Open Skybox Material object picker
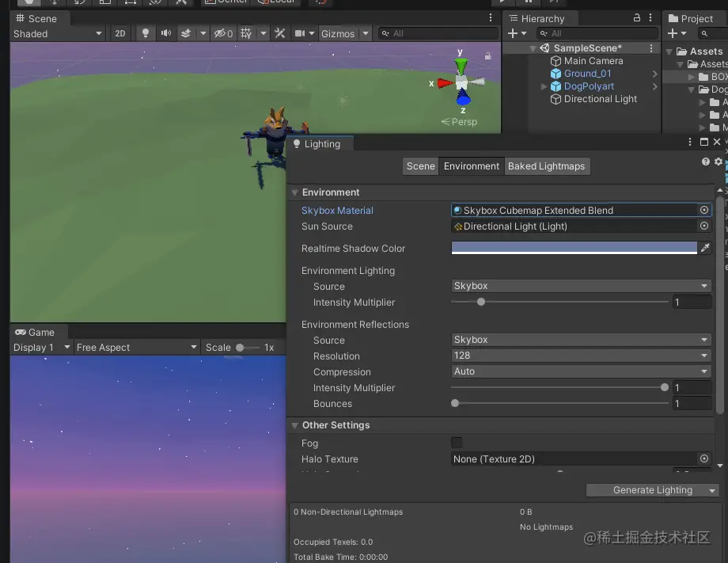Viewport: 728px width, 563px height. pyautogui.click(x=704, y=210)
